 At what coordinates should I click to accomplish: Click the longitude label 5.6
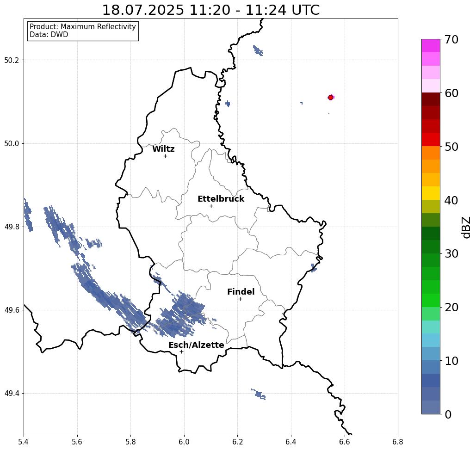click(77, 442)
